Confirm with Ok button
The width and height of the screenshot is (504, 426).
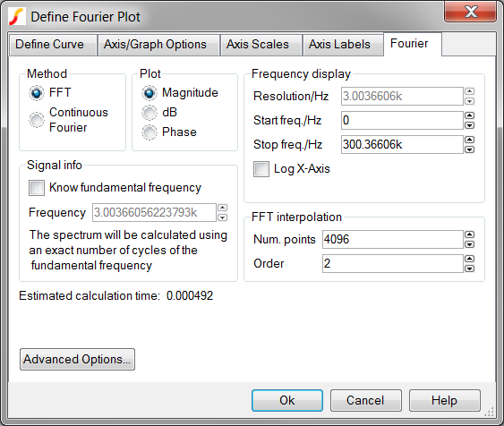pos(287,400)
